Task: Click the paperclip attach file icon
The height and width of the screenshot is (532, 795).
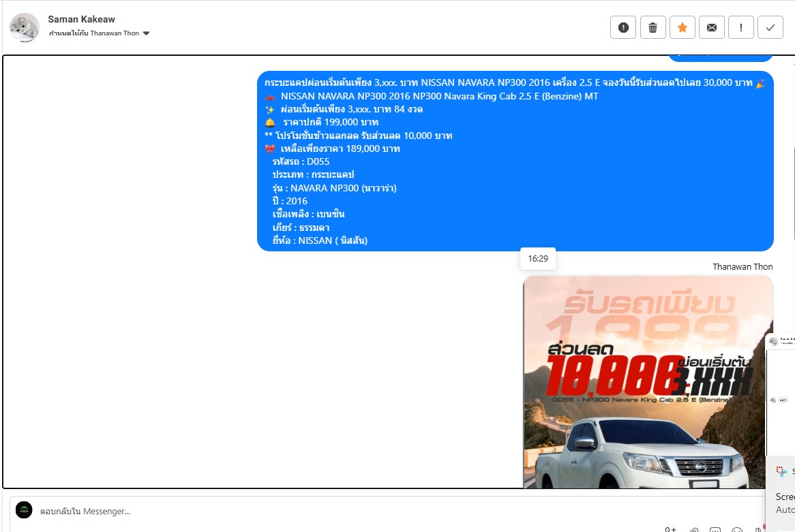Action: point(693,529)
